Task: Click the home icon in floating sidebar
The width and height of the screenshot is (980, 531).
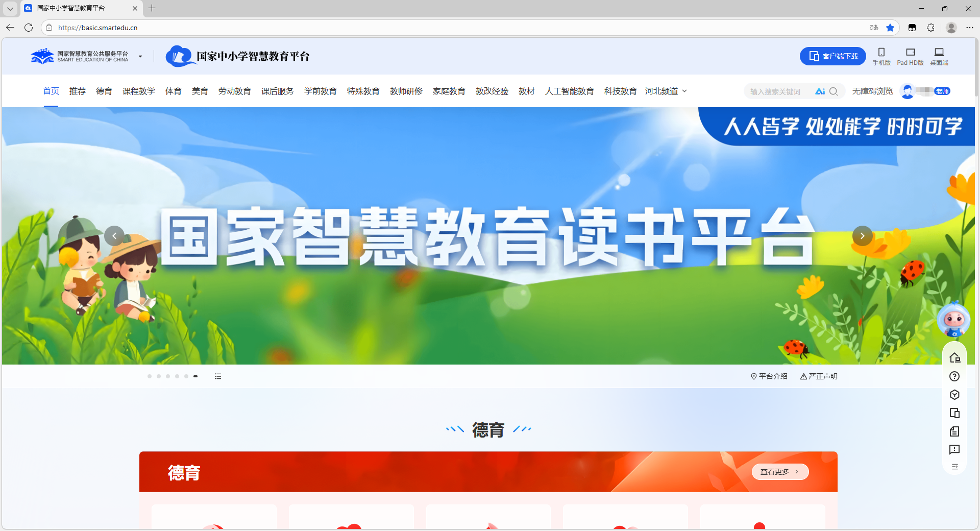Action: tap(954, 358)
